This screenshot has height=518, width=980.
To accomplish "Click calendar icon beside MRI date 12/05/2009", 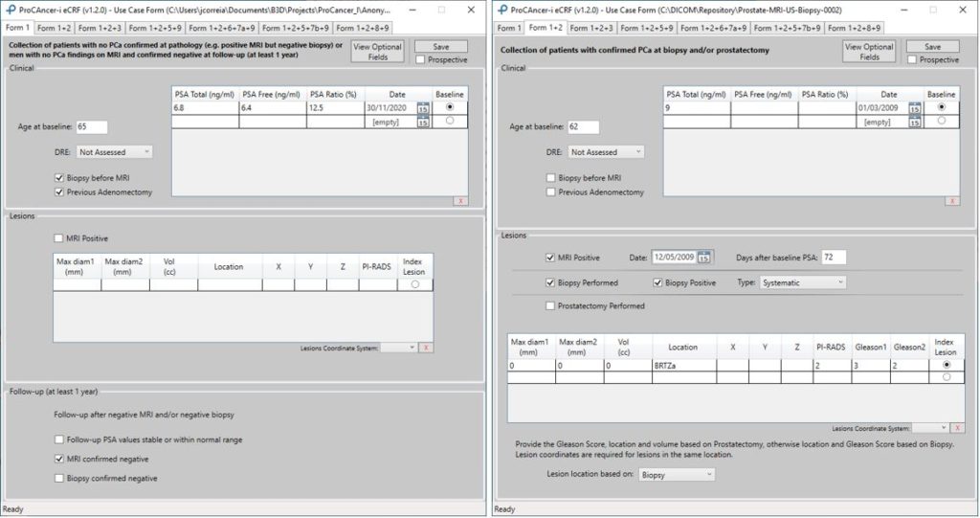I will (704, 257).
